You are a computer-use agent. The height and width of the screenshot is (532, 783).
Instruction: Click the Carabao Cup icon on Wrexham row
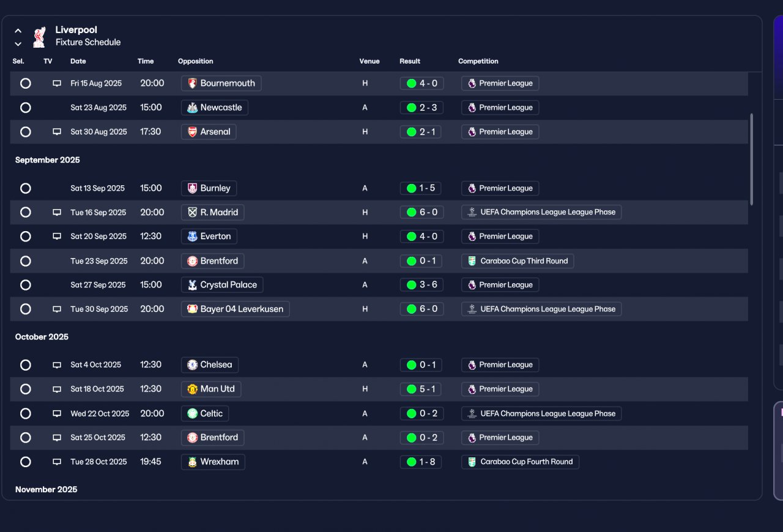point(472,462)
